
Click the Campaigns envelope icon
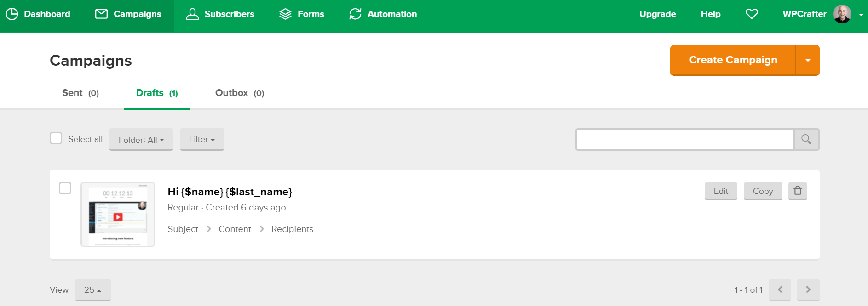[101, 14]
